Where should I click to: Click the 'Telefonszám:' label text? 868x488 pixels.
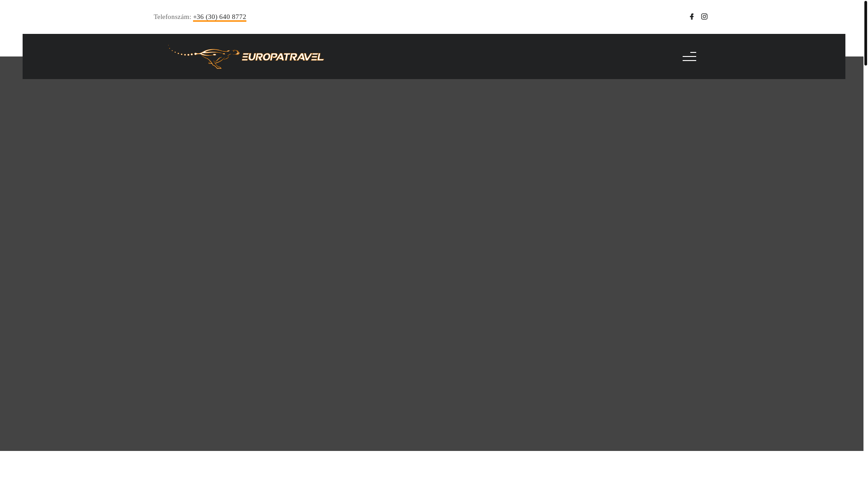[172, 17]
